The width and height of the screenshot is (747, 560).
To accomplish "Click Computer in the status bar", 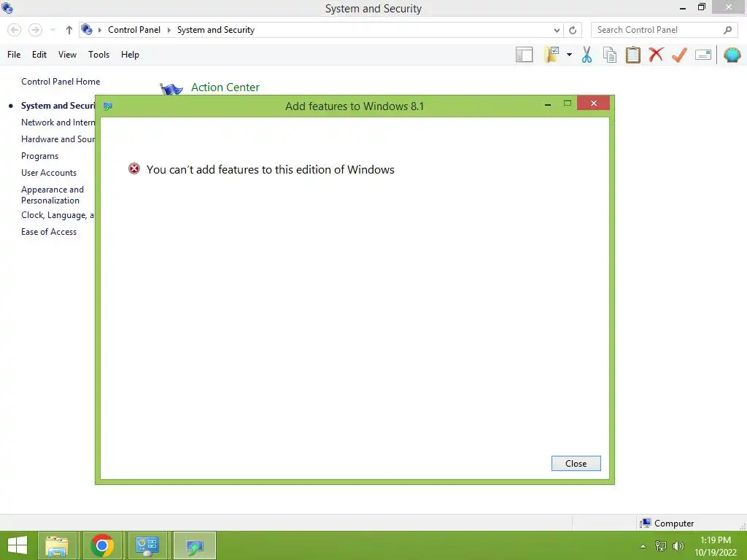I will pyautogui.click(x=667, y=524).
